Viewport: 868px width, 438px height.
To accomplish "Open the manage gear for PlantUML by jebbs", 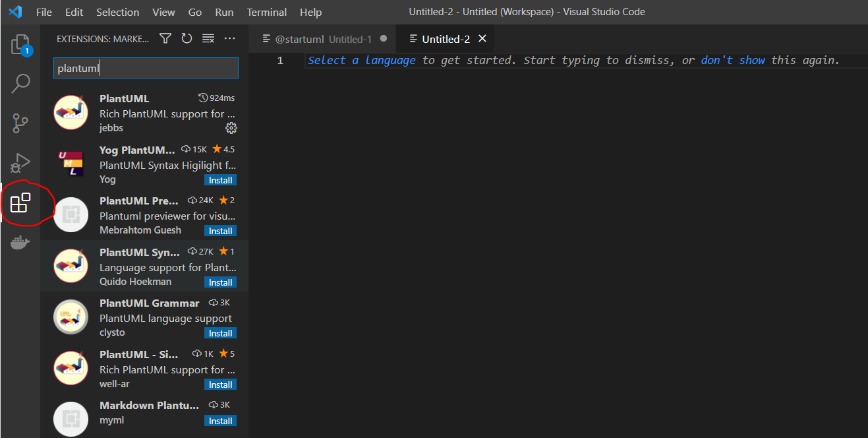I will pos(231,128).
